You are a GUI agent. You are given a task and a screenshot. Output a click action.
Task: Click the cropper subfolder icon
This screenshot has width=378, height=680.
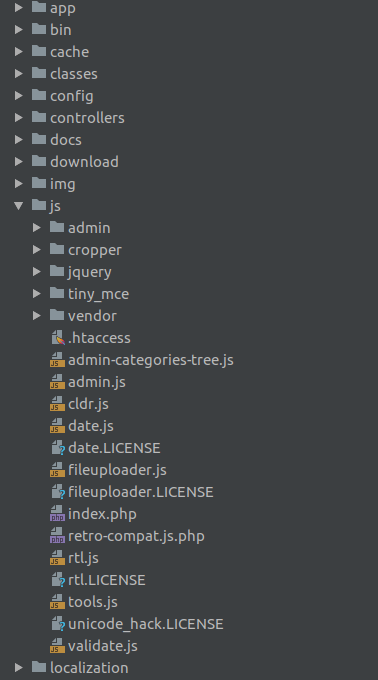57,249
